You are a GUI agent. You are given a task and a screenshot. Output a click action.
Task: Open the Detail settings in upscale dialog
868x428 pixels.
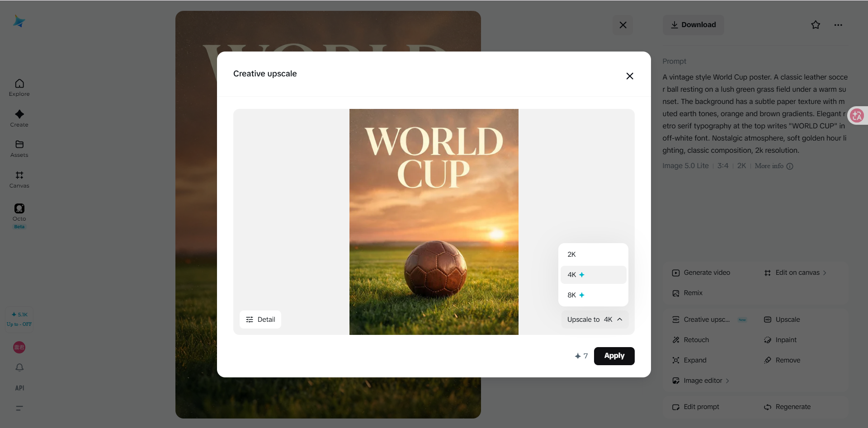260,320
